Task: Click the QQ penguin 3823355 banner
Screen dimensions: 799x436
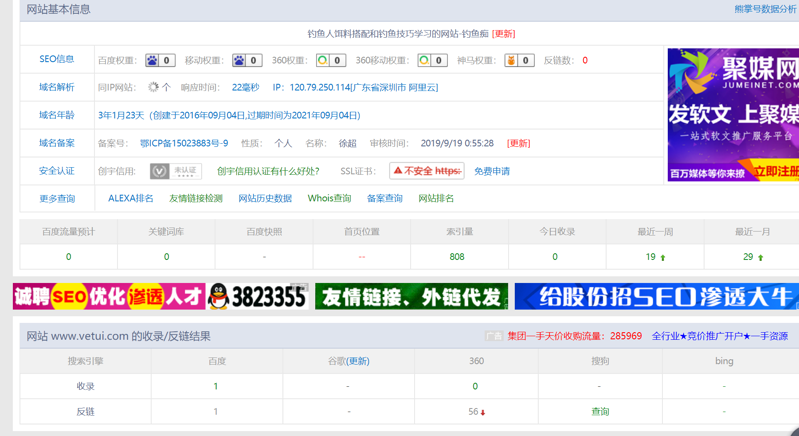Action: 258,296
